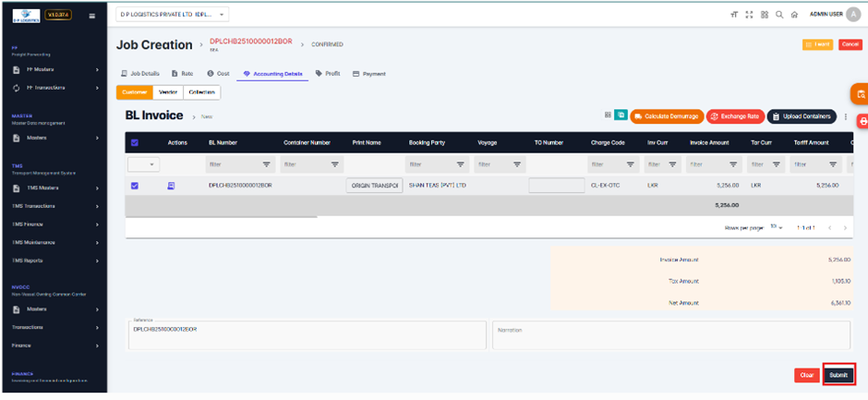Viewport: 868px width, 400px height.
Task: Open the apps grid icon in header
Action: [765, 15]
